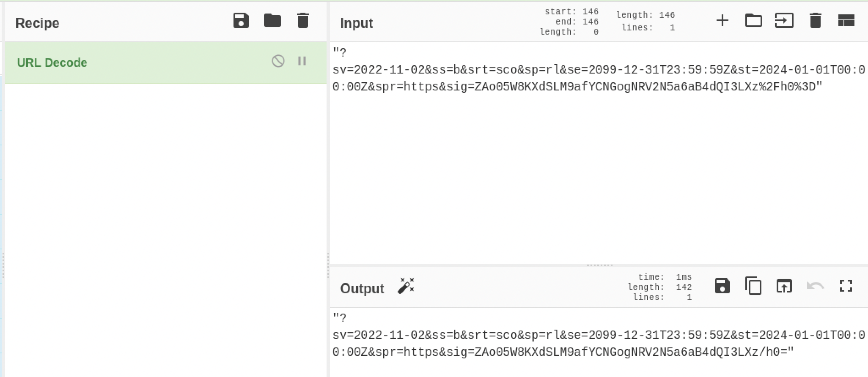Click the input length 146 statistic

coord(646,15)
